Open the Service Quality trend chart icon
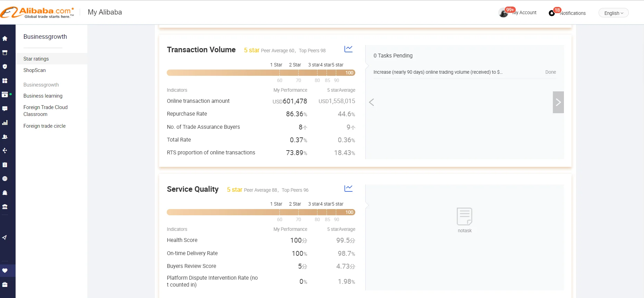The height and width of the screenshot is (298, 644). [x=348, y=188]
